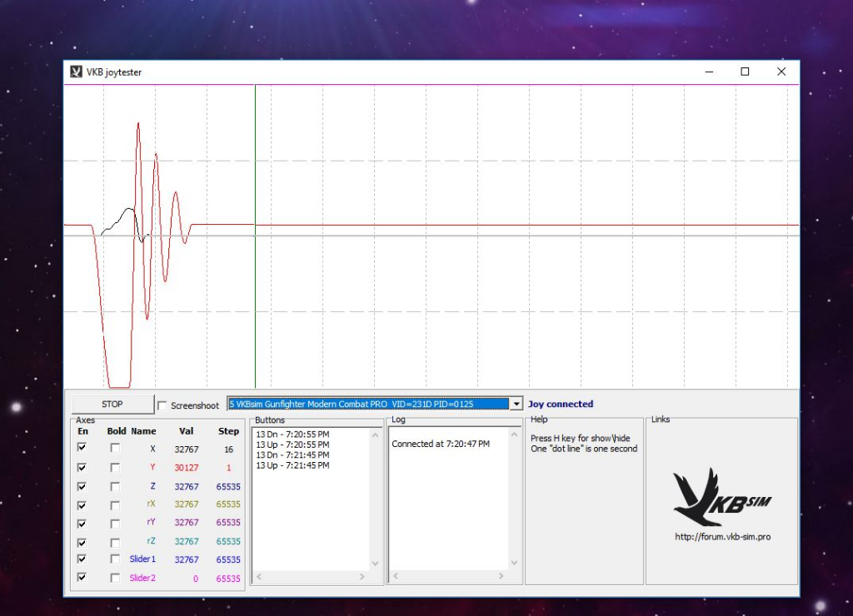
Task: Click the red Y axis trace peak
Action: point(138,124)
